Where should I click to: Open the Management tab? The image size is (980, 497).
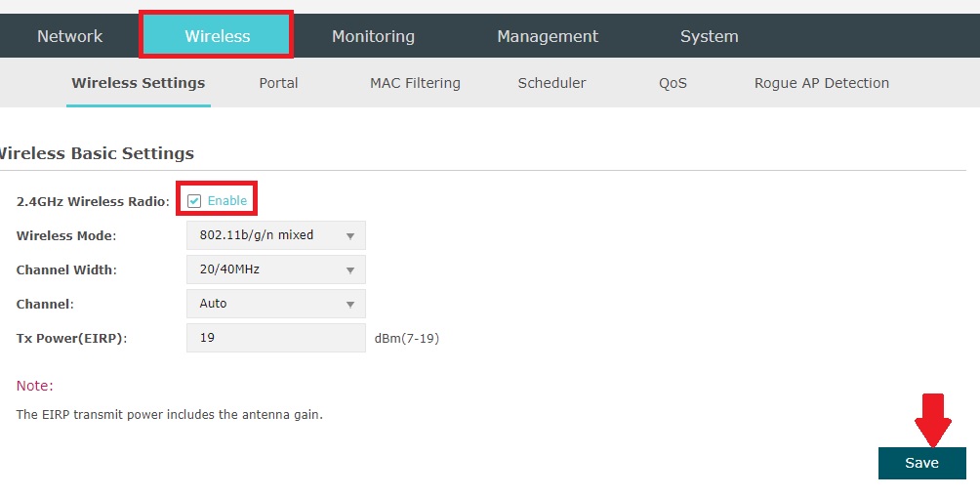[x=548, y=36]
